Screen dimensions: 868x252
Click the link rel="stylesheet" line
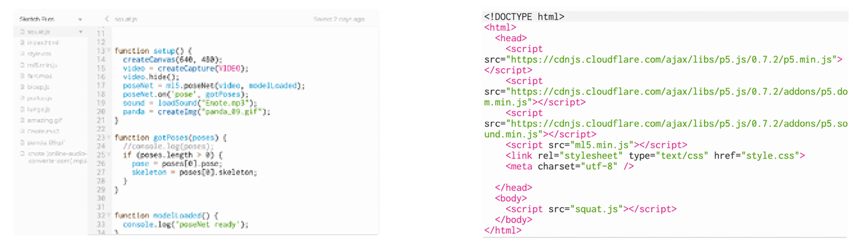pos(655,156)
